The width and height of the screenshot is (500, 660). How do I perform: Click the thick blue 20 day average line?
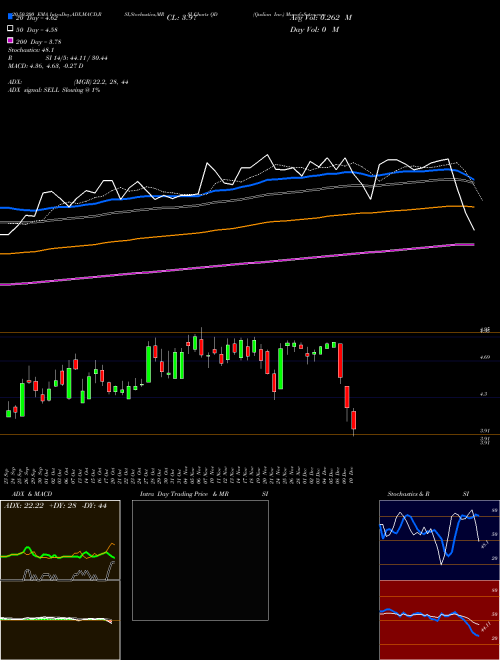point(236,188)
